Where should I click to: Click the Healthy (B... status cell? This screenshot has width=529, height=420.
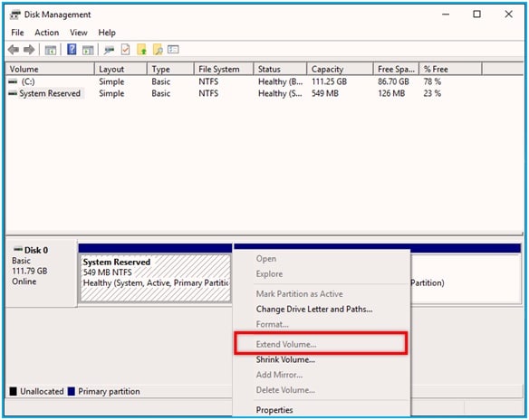tap(280, 81)
